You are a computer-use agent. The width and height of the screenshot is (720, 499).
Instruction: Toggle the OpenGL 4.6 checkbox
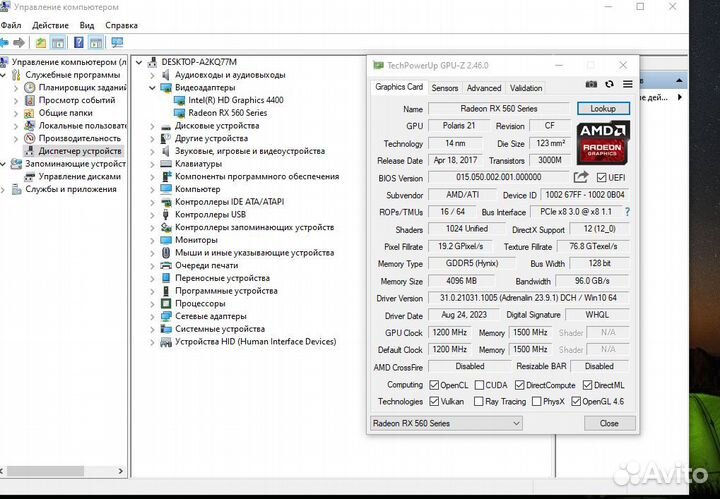[576, 401]
